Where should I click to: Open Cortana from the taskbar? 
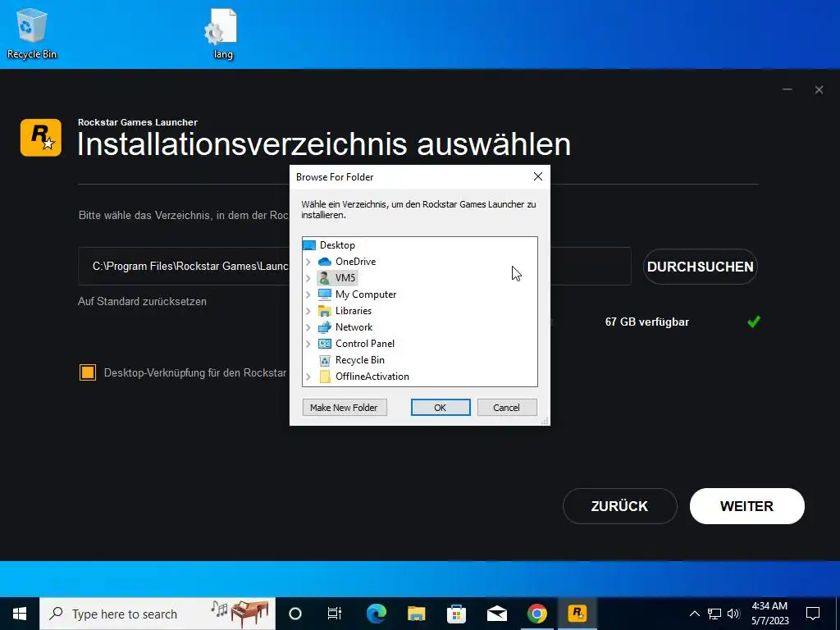point(295,614)
